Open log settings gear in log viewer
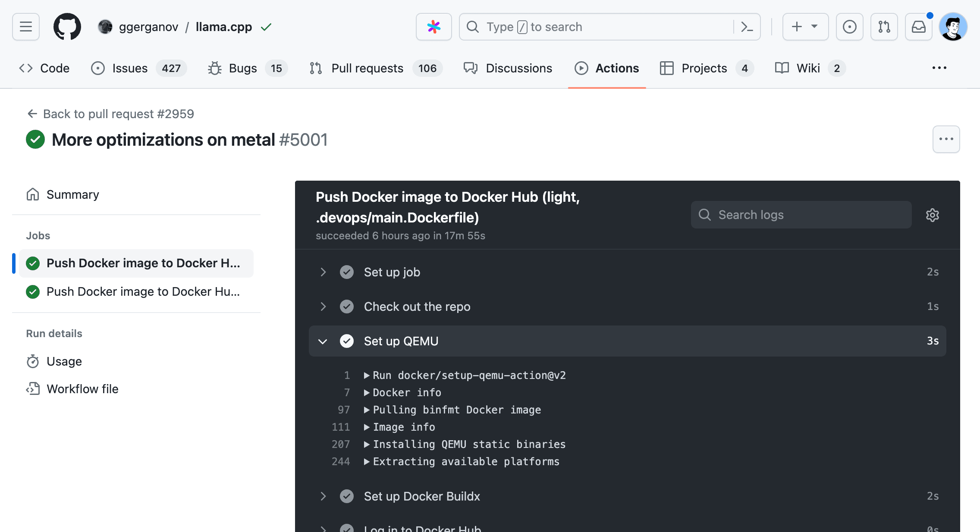Screen dimensions: 980x532 click(x=932, y=215)
